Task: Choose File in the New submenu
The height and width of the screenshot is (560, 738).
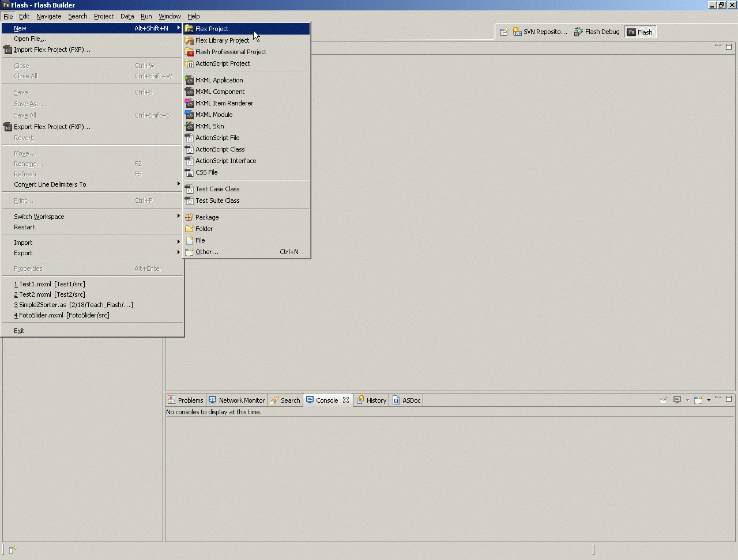Action: [247, 240]
